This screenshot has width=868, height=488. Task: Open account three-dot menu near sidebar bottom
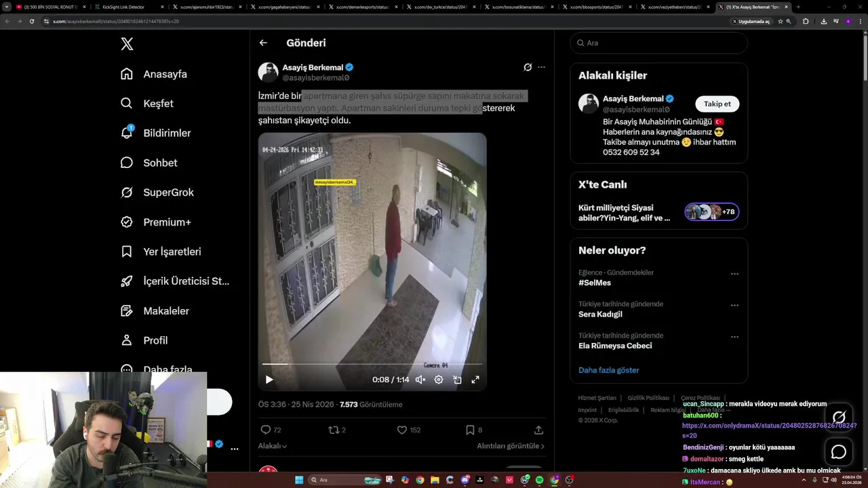234,449
